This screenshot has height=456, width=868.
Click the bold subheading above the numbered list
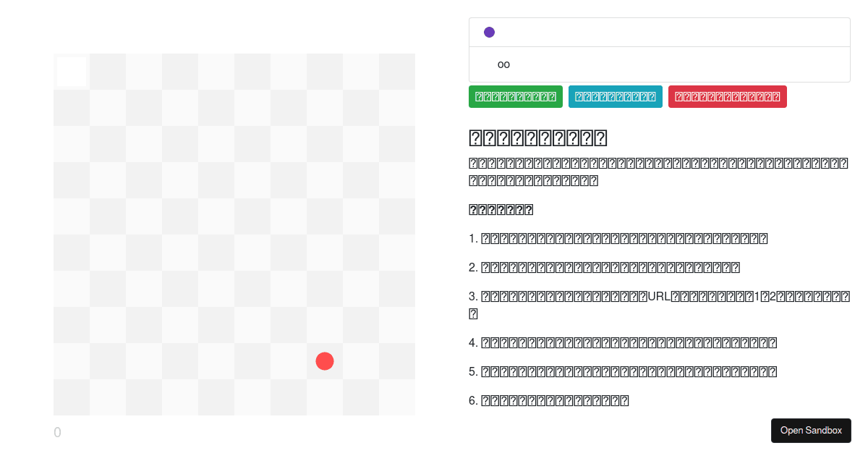[x=500, y=209]
